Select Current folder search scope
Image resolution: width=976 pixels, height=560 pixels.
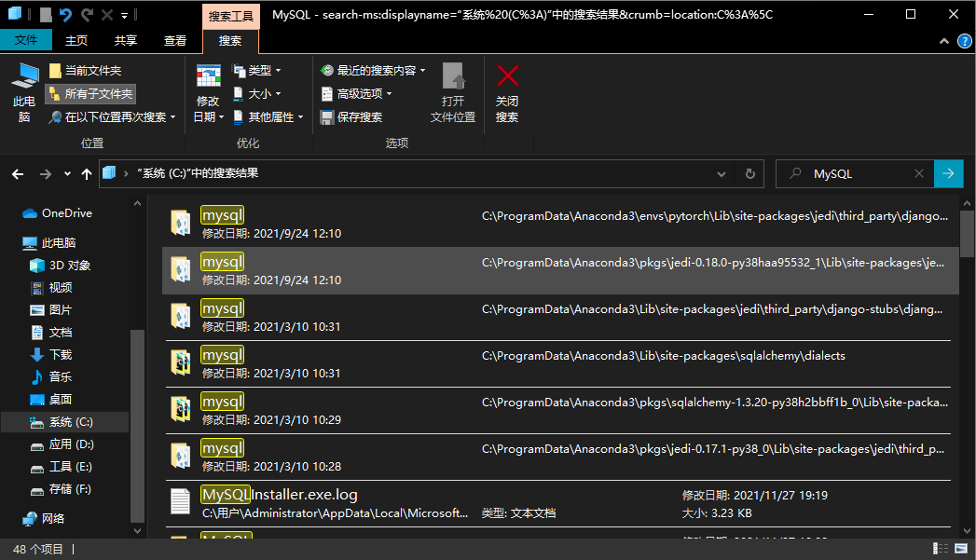click(x=85, y=70)
